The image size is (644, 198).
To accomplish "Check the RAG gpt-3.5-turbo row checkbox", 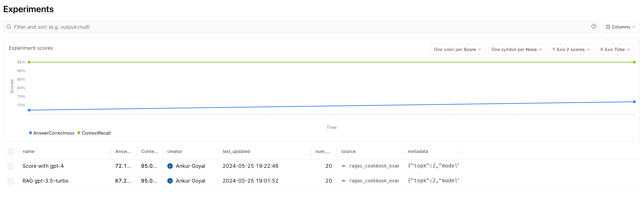I will pos(11,181).
